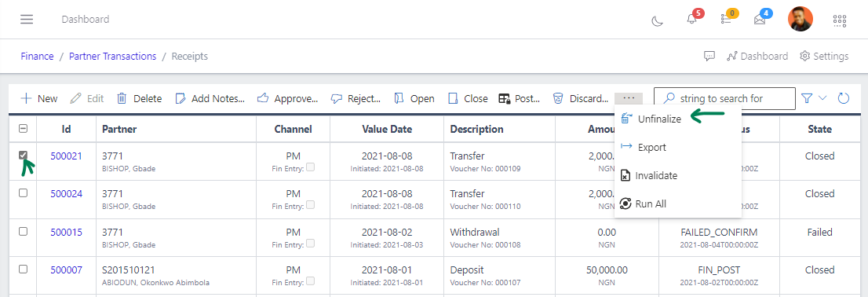Click the Receipts breadcrumb label

[190, 56]
